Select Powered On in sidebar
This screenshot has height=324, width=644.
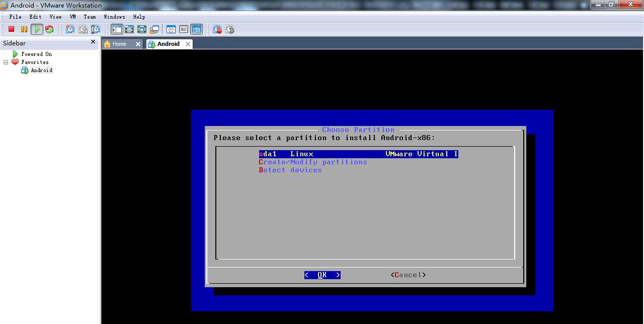[x=36, y=54]
